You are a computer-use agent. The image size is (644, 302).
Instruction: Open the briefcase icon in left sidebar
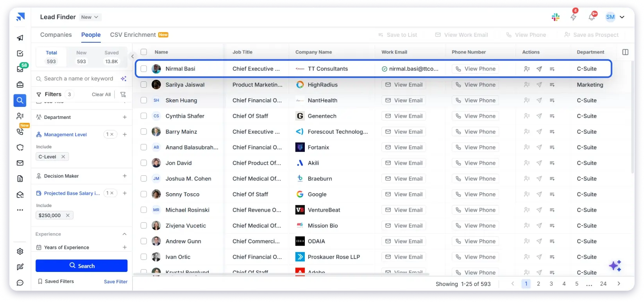[x=20, y=85]
